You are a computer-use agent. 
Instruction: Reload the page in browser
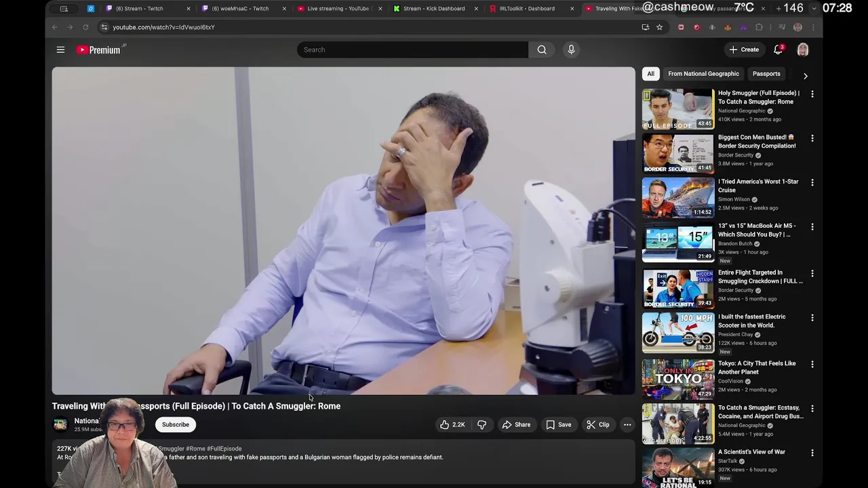coord(85,27)
